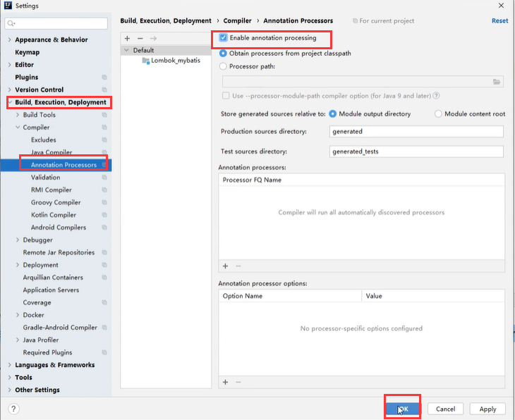
Task: Click the search magnifier icon in settings
Action: (x=11, y=23)
